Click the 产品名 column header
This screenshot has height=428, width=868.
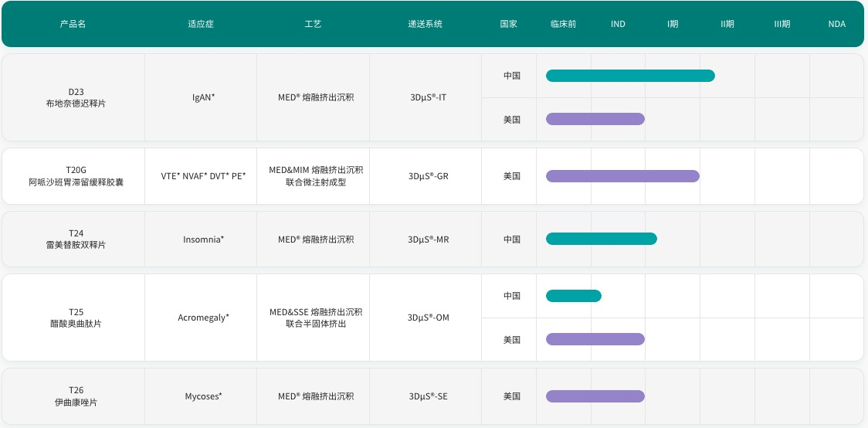73,25
